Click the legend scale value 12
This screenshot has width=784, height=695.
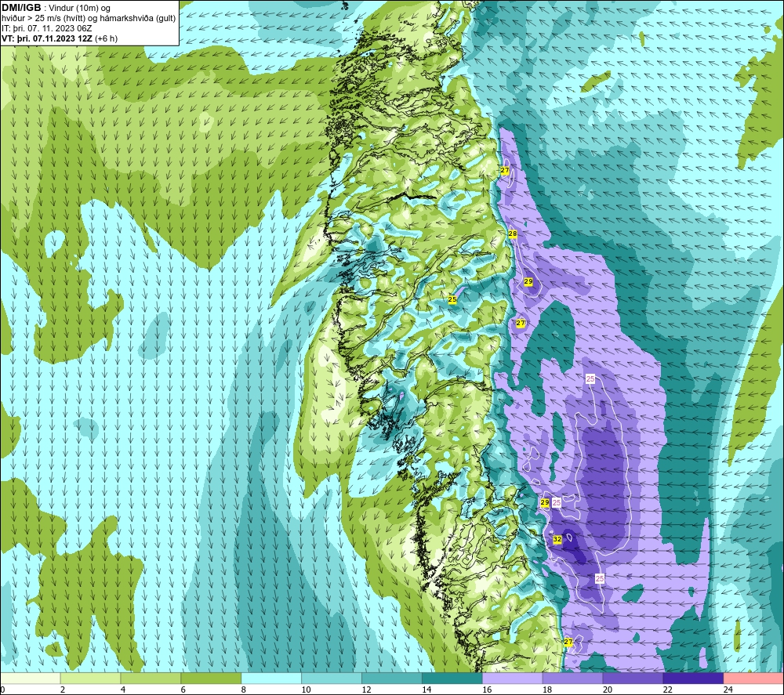click(366, 690)
